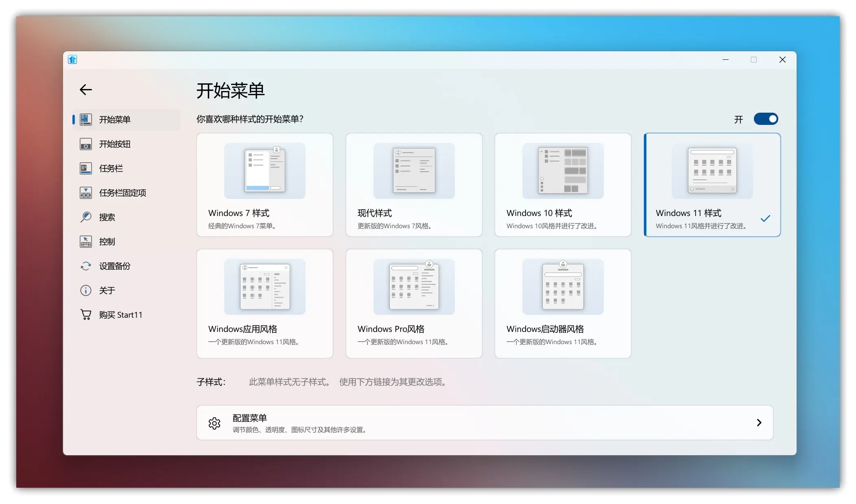Open the 购买 Start11 page
This screenshot has width=856, height=504.
(x=127, y=315)
